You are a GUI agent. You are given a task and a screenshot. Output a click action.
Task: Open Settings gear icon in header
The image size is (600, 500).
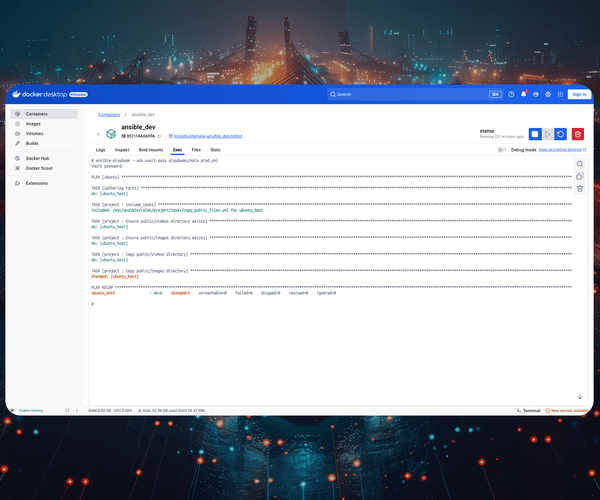point(548,94)
